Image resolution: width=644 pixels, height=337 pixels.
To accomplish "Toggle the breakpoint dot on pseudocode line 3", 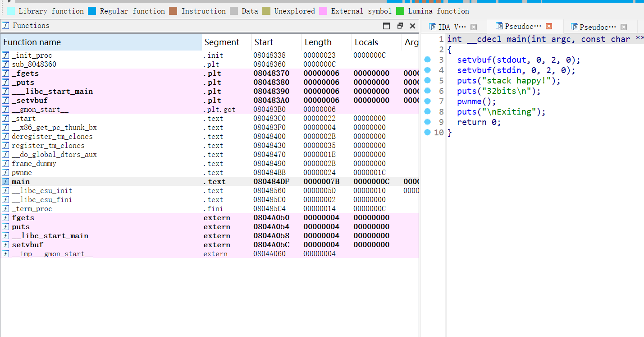I will [x=427, y=60].
